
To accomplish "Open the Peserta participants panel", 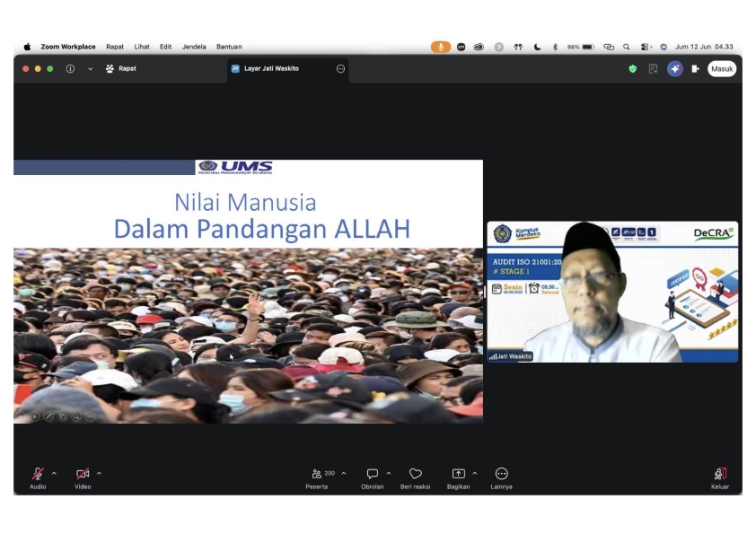I will coord(317,478).
